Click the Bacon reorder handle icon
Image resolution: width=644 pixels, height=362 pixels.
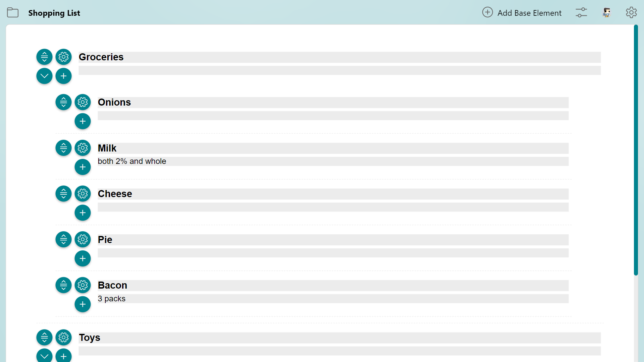(x=63, y=285)
